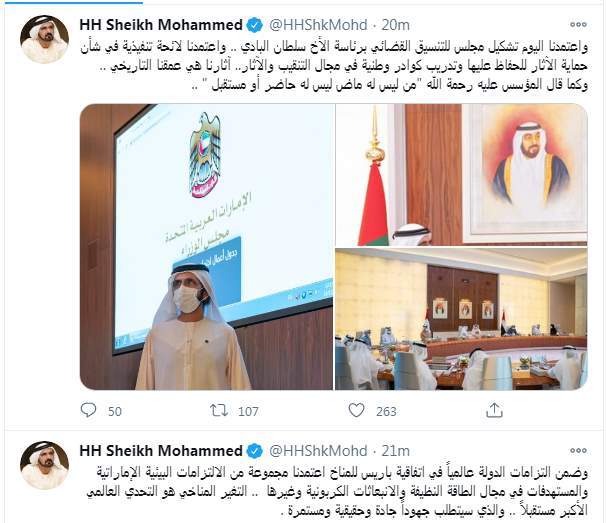Open the 21m timestamp link
This screenshot has width=606, height=523.
pos(395,451)
